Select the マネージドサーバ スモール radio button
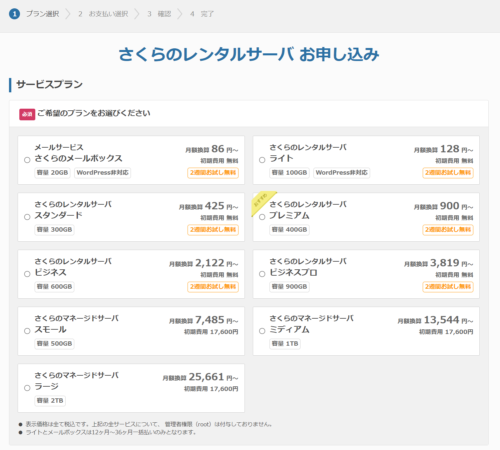The height and width of the screenshot is (450, 500). (x=27, y=331)
